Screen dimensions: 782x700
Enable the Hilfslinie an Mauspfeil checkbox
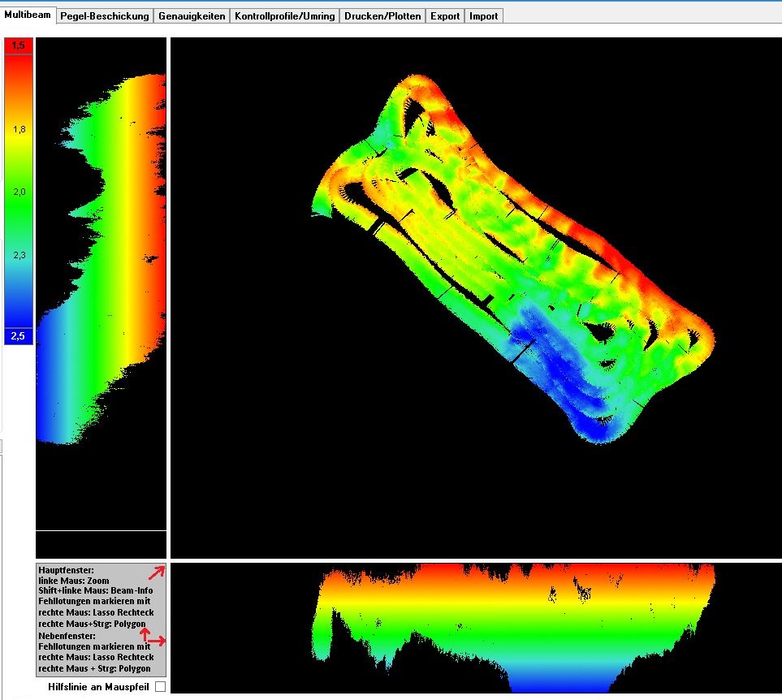point(160,687)
